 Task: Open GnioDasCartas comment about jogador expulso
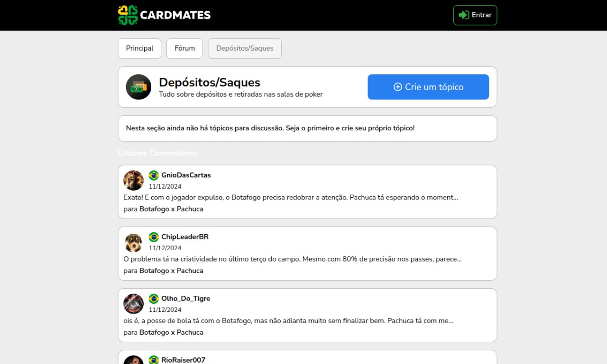tap(291, 197)
